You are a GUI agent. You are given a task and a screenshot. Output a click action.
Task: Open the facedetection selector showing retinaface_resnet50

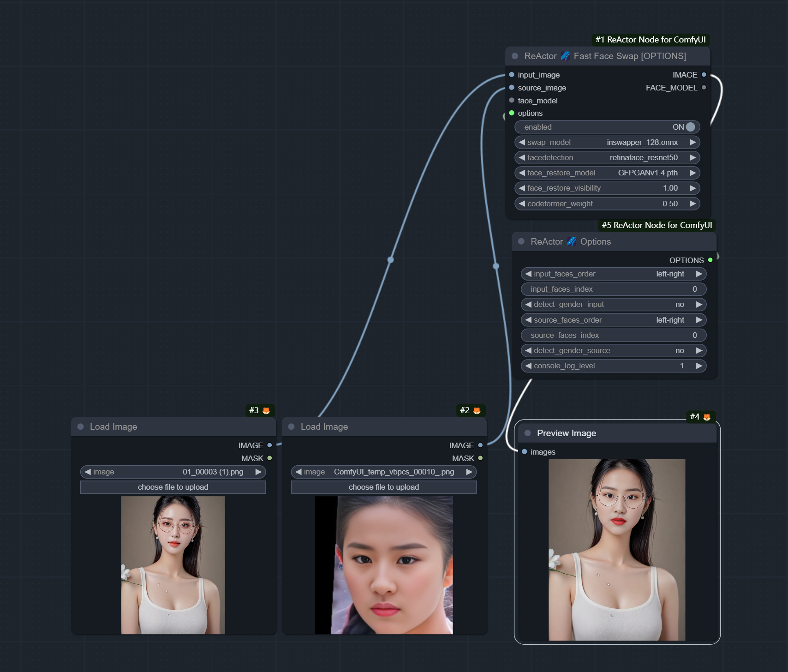pos(607,157)
